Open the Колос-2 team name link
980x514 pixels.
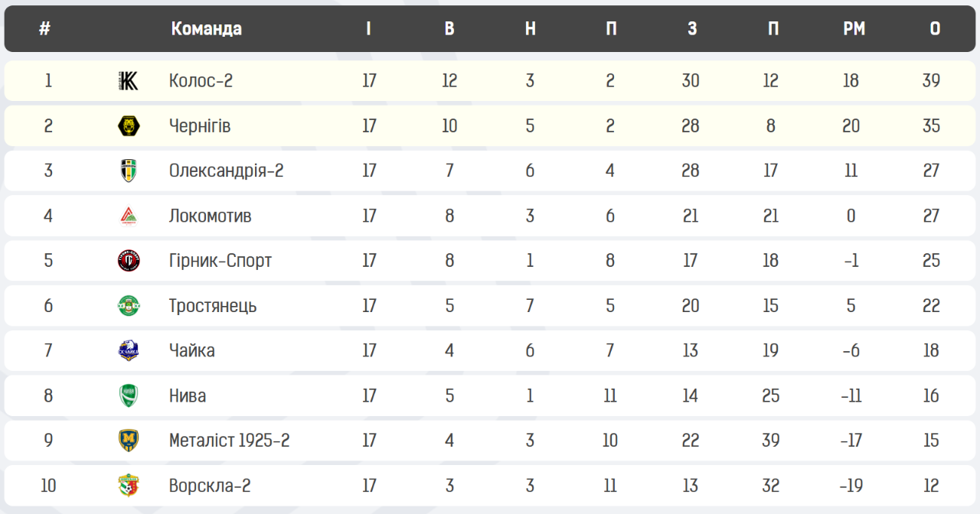pos(201,80)
